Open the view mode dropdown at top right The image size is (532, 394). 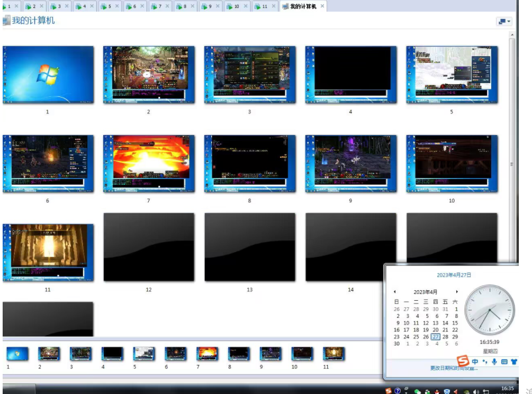pyautogui.click(x=504, y=21)
